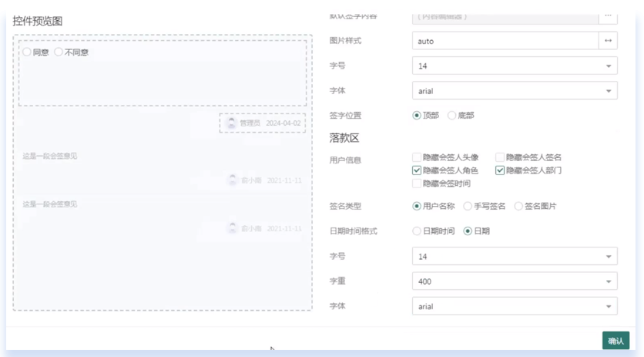Enable 隐藏会签人头像 checkbox

(417, 157)
